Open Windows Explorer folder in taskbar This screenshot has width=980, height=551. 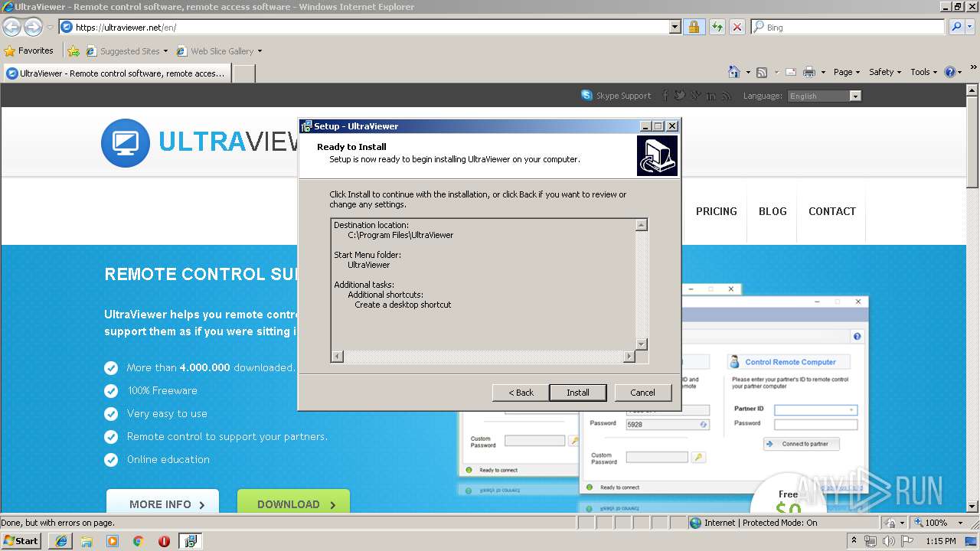87,541
